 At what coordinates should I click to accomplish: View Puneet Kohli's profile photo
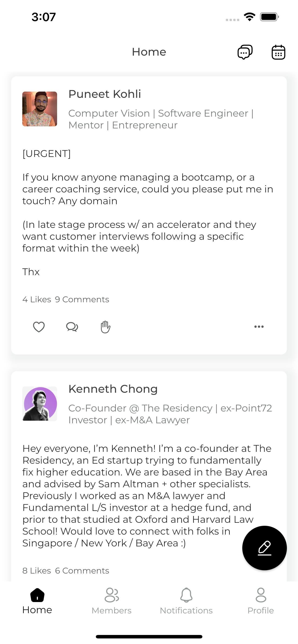[x=40, y=109]
